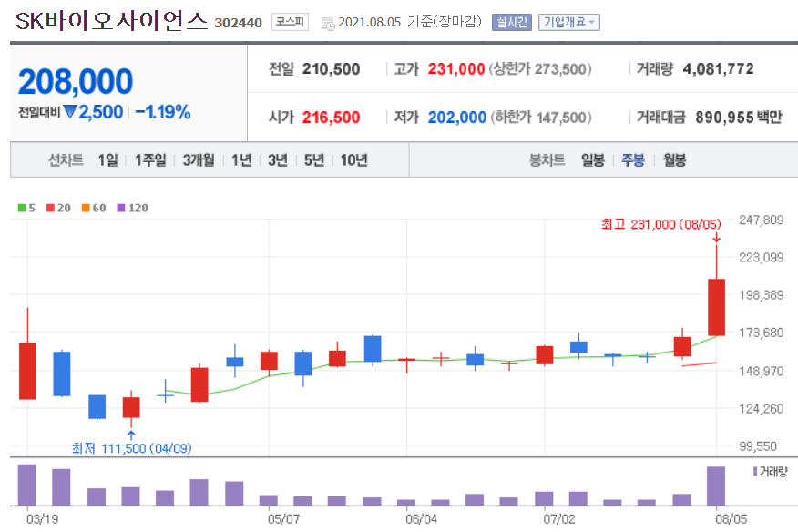Click the 하한가 147,500 text

click(x=541, y=118)
